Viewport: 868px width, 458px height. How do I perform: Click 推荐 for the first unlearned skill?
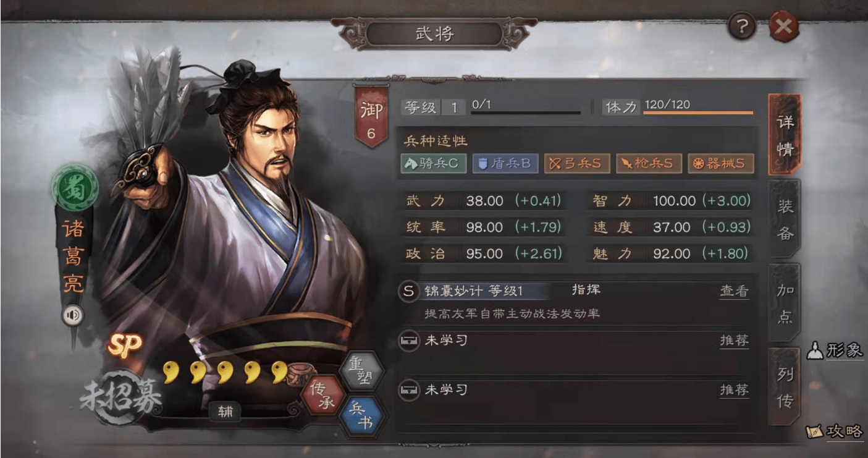[x=734, y=341]
